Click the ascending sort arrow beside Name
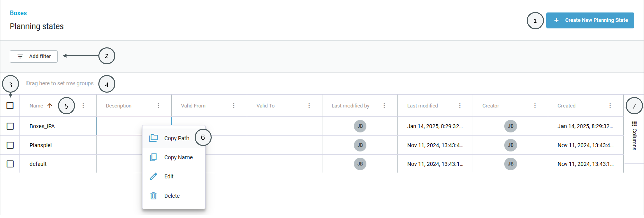The image size is (644, 218). tap(50, 106)
